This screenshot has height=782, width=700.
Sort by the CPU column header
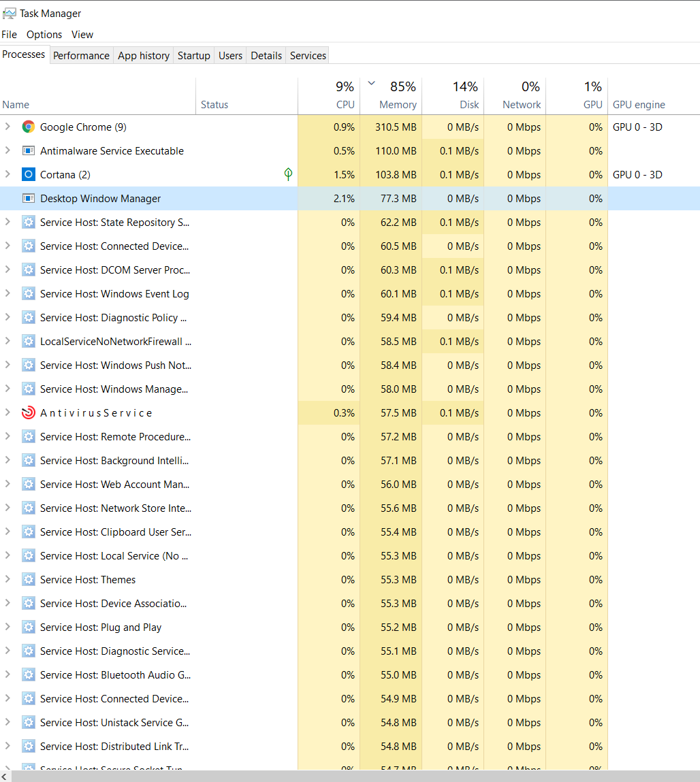pos(329,96)
